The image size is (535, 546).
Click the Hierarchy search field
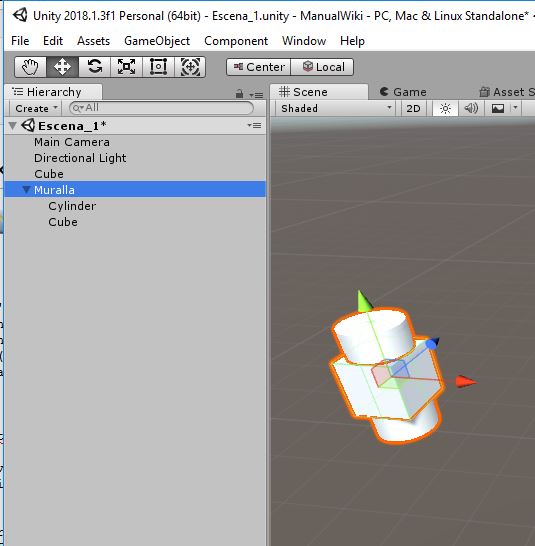tap(161, 108)
